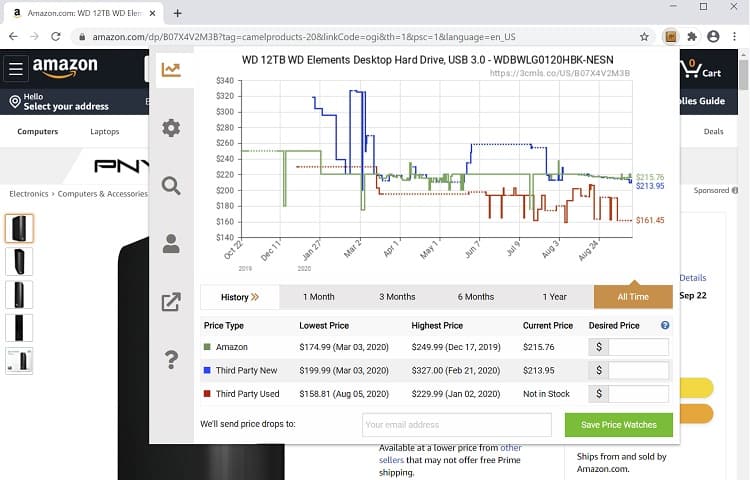
Task: Select the fifth product thumbnail showing box
Action: point(19,361)
